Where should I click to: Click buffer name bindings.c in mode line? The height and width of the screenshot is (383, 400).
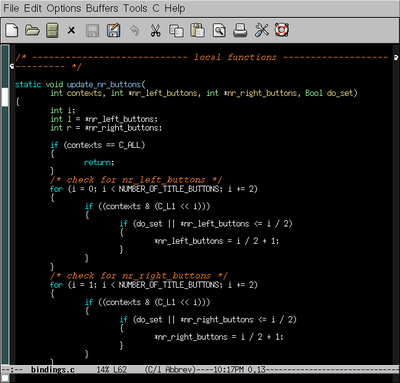[53, 369]
